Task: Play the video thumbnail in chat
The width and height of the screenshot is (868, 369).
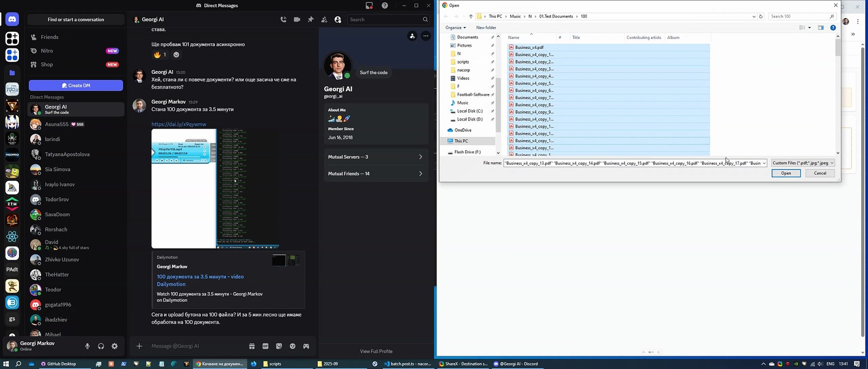Action: [x=215, y=189]
